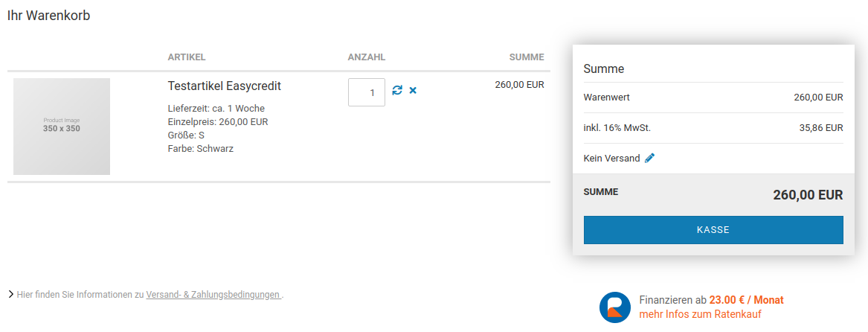Screen dimensions: 868x332
Task: Click the ARTIKEL column header
Action: coord(187,57)
